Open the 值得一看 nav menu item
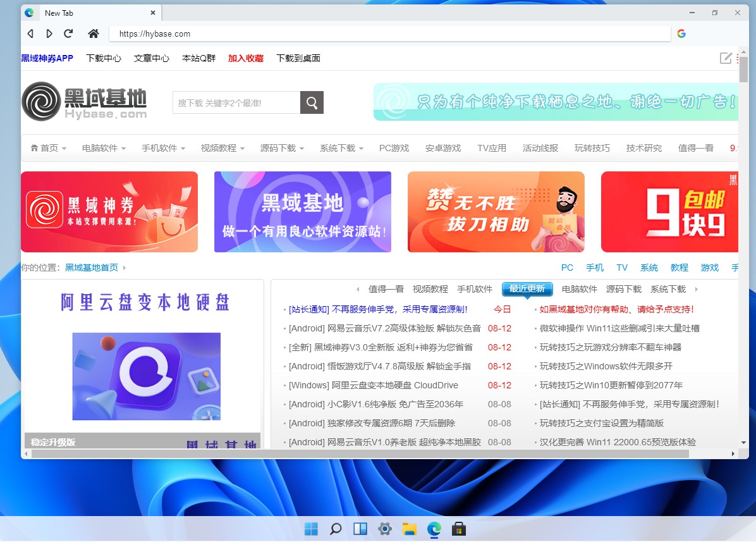Viewport: 756px width, 542px height. tap(696, 148)
